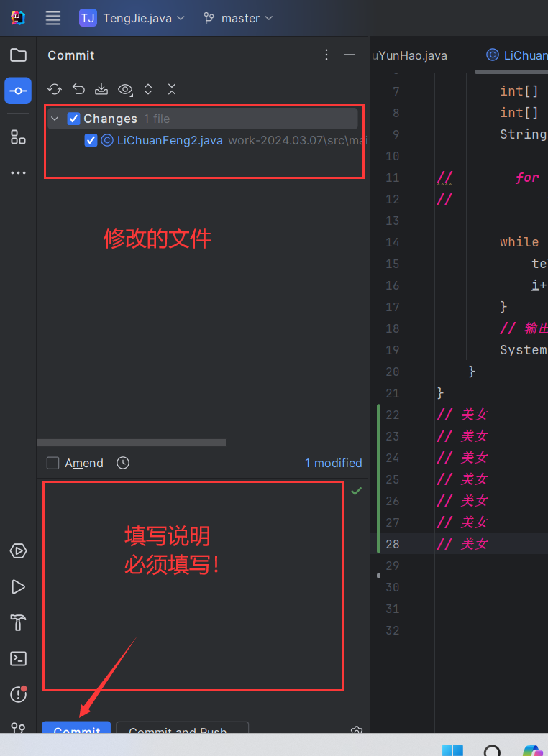
Task: Open the IntelliJ IDEA logo menu
Action: coord(18,18)
